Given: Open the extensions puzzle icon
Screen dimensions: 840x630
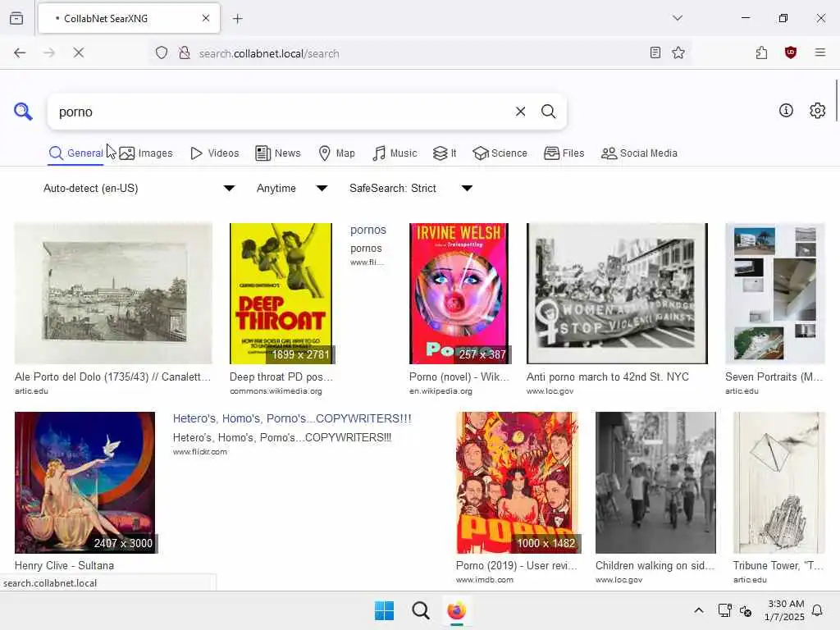Looking at the screenshot, I should [761, 52].
